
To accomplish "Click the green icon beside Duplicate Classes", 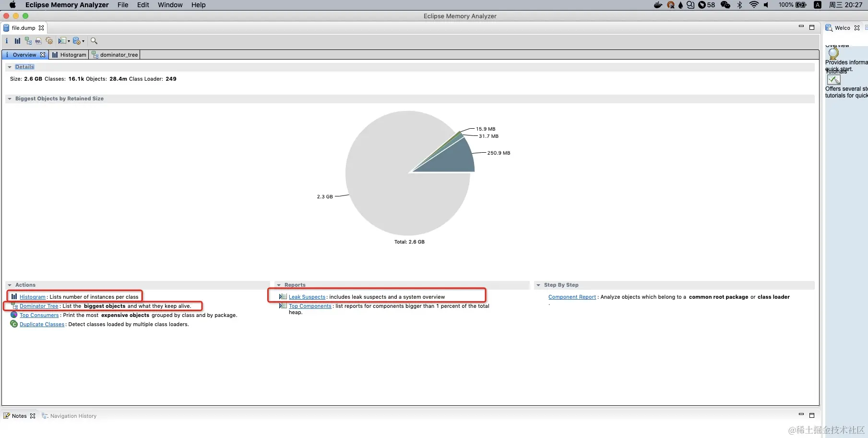I will pyautogui.click(x=14, y=324).
